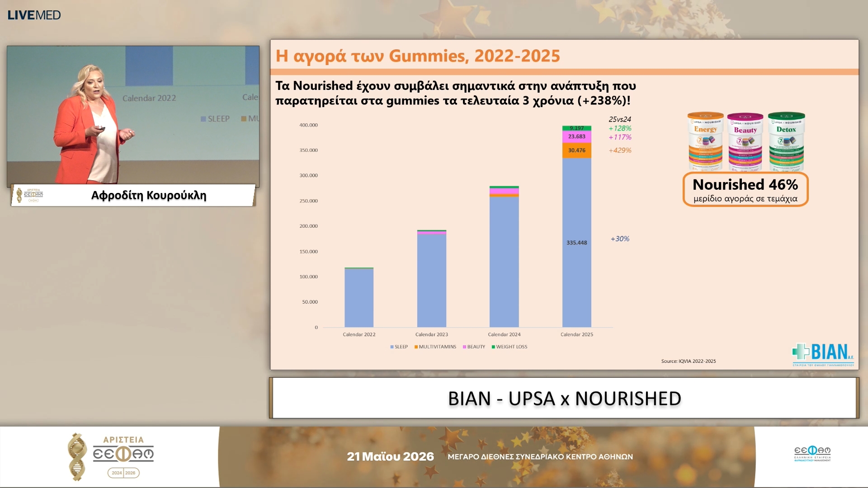Click the 9.197 data label
The width and height of the screenshot is (868, 488).
click(x=577, y=128)
